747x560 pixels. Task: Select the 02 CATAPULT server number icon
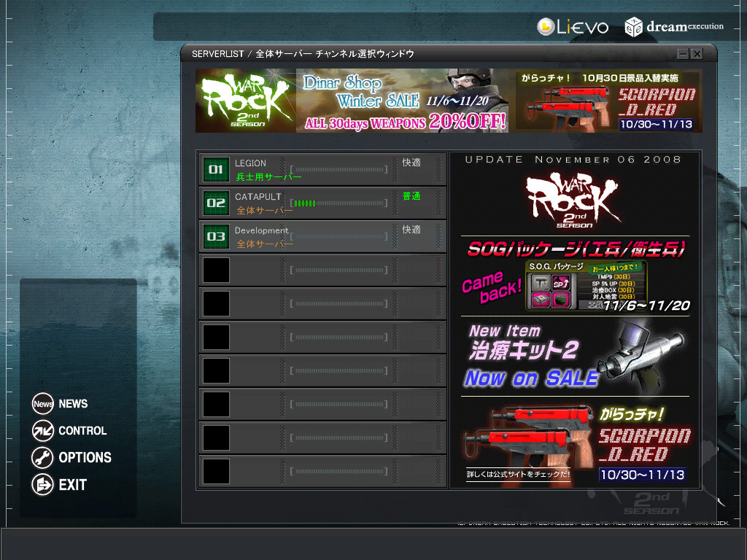(216, 203)
